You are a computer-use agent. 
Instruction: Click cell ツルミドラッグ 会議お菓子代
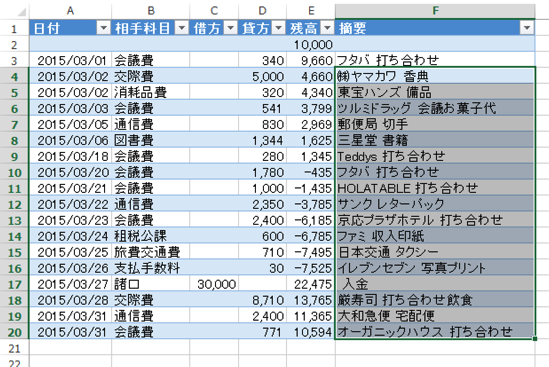(435, 108)
